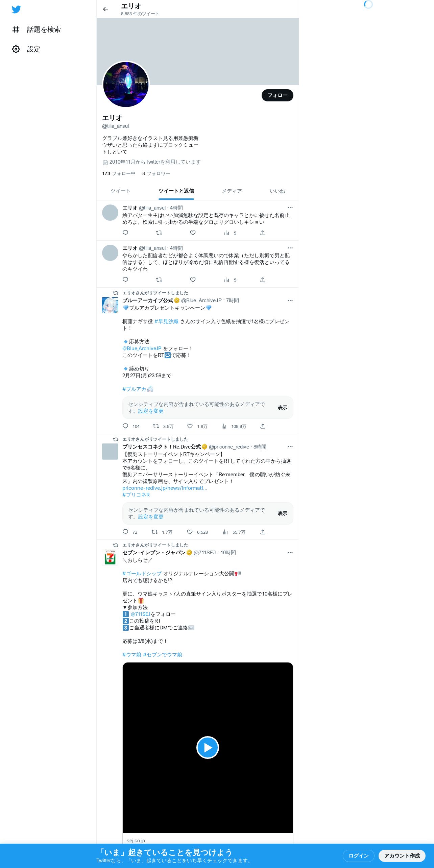Open more options on first エリオ tweet
The width and height of the screenshot is (434, 868).
(x=290, y=208)
